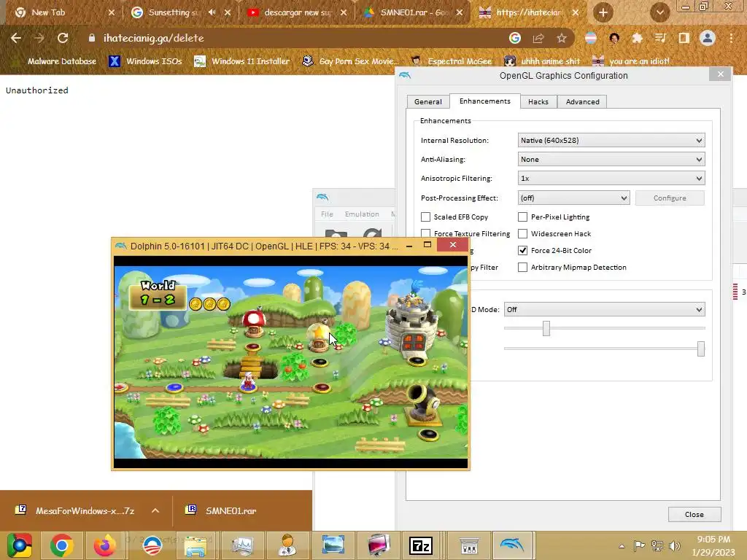The height and width of the screenshot is (560, 747).
Task: Click the Dolphin icon in OpenGL dialog title
Action: (x=405, y=75)
